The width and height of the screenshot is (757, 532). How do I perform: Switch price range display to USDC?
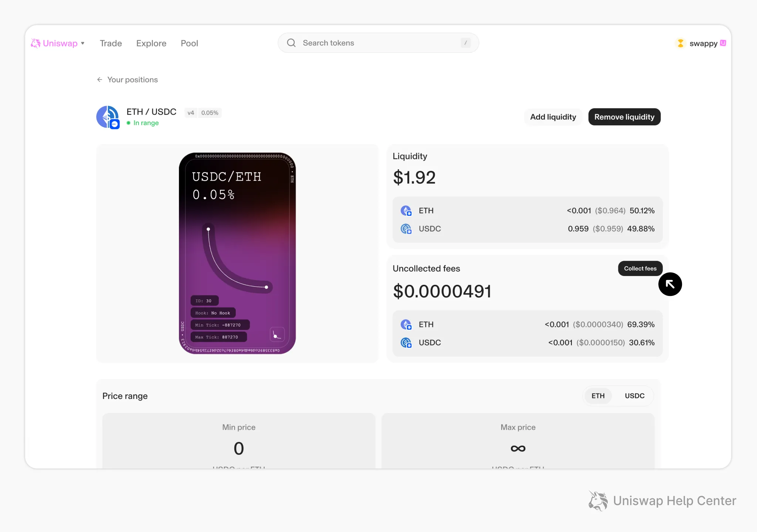[635, 396]
